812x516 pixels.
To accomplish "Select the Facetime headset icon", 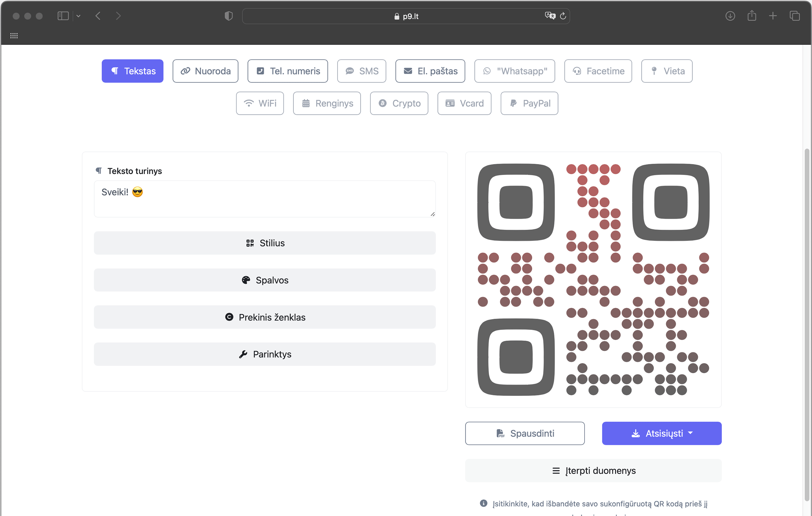I will (x=577, y=71).
